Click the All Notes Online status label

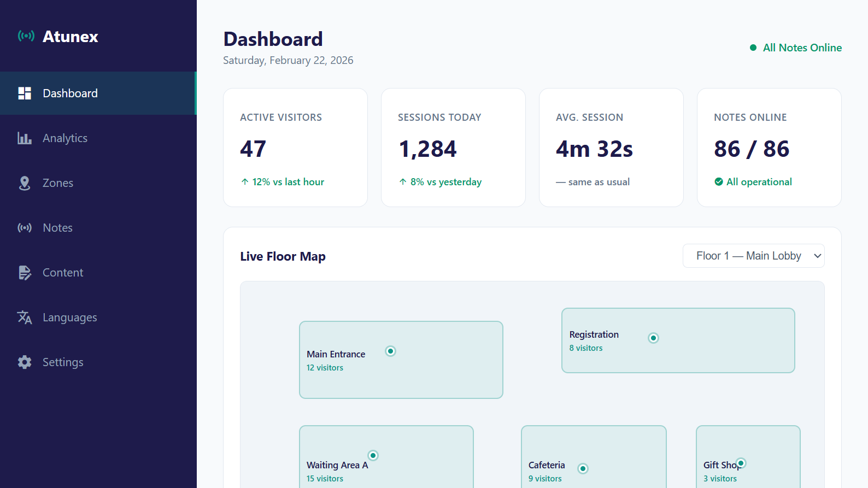click(x=802, y=48)
